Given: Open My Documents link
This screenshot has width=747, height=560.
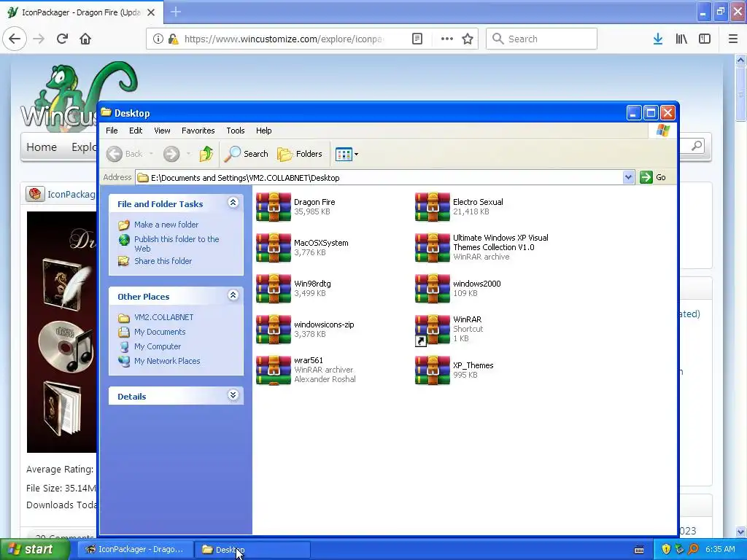Looking at the screenshot, I should pos(160,332).
